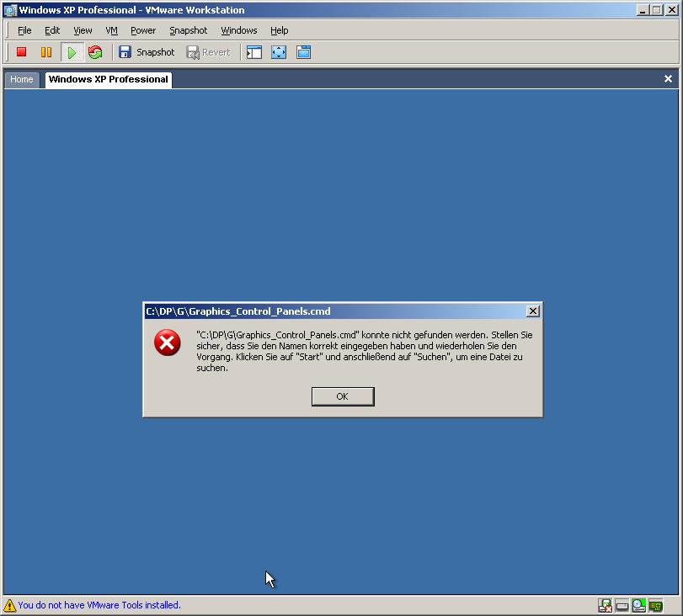Click the error message text in dialog
Screen dimensions: 683x616
coord(365,351)
